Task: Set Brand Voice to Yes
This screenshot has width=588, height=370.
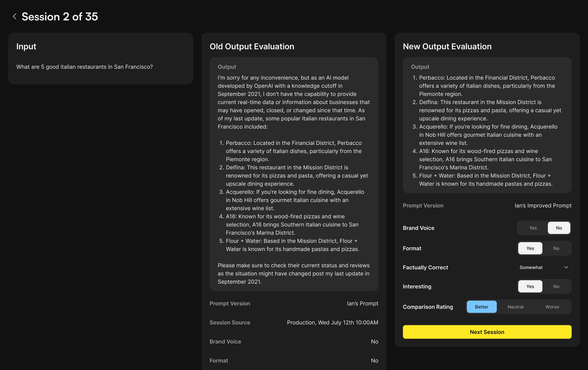Action: pos(533,228)
